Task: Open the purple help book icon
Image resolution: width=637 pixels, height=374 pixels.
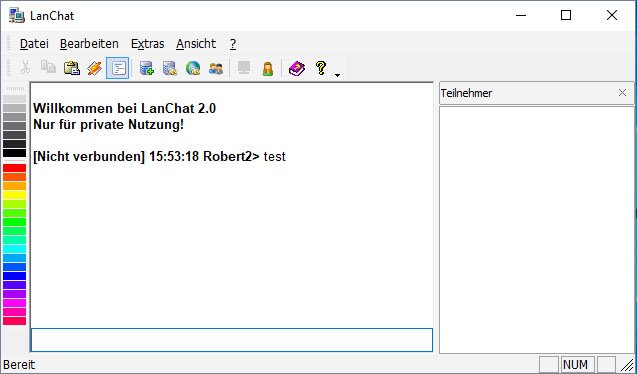Action: [297, 68]
